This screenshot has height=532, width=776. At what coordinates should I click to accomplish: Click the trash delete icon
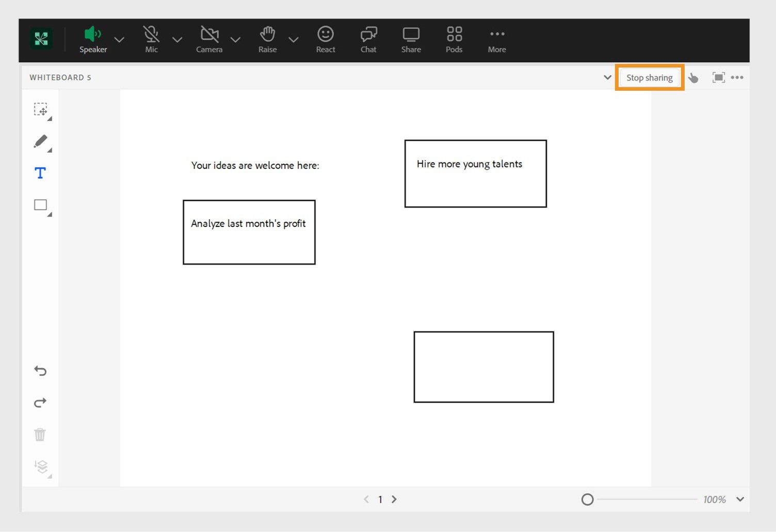pos(40,435)
